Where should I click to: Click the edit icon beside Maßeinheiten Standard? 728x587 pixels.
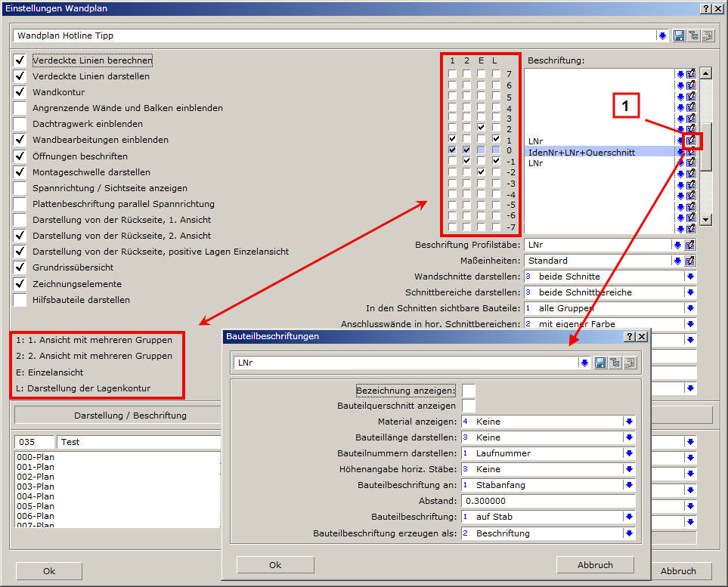(690, 261)
